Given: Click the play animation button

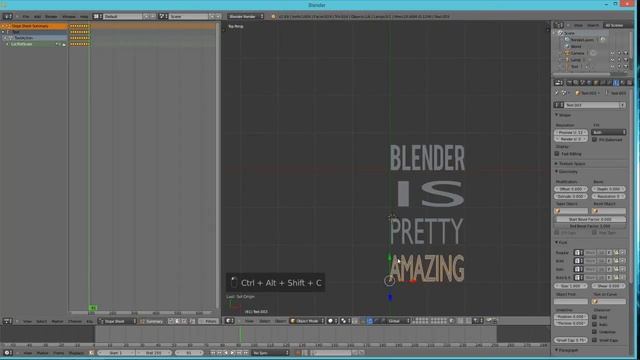Looking at the screenshot, I should point(233,353).
